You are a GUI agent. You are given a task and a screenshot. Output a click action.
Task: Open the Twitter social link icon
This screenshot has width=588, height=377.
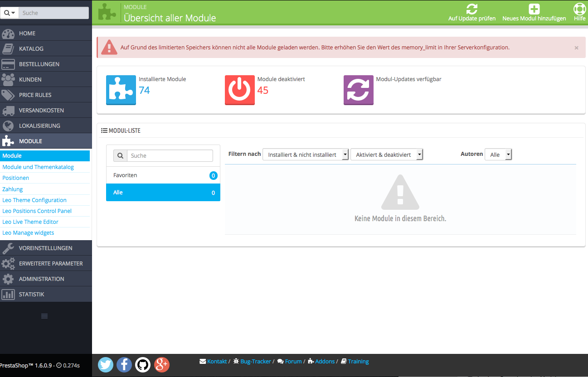point(106,364)
